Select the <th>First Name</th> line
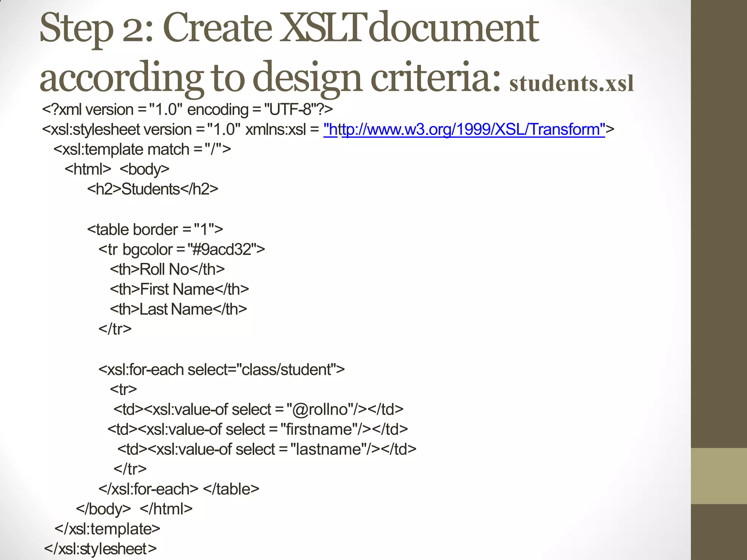This screenshot has width=747, height=560. point(179,289)
